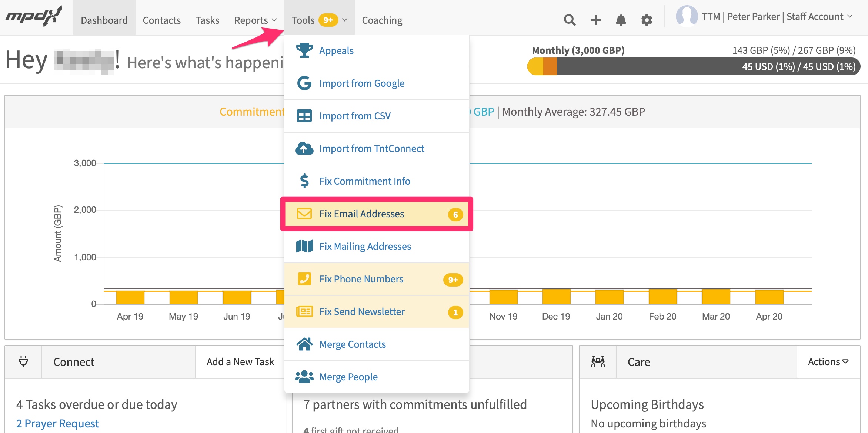Click the phone numbers icon

click(304, 279)
